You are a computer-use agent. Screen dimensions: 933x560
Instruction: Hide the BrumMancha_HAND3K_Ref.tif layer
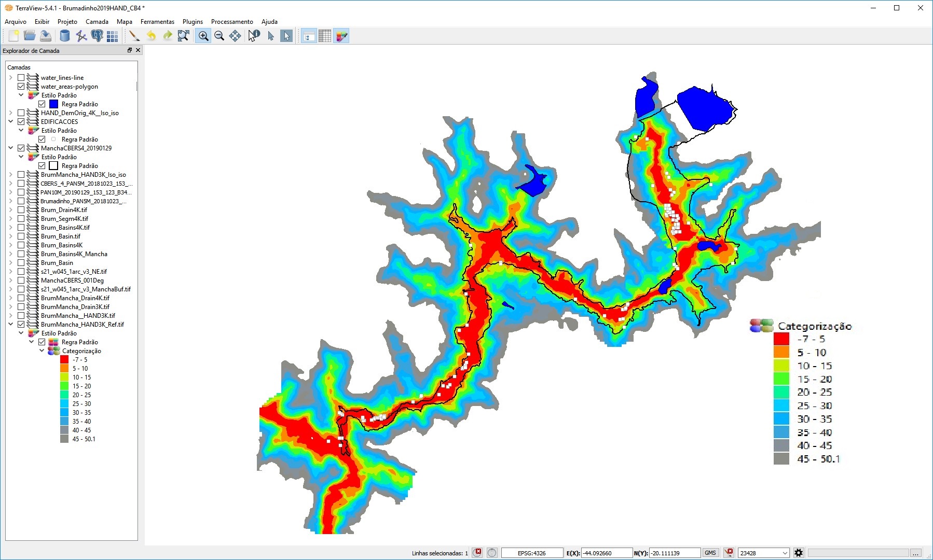point(21,325)
